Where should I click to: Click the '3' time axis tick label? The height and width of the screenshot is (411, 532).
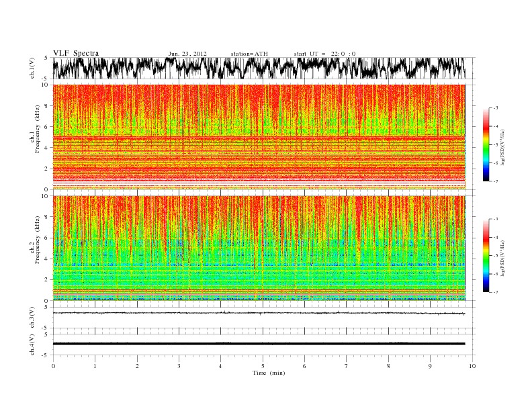tap(179, 366)
